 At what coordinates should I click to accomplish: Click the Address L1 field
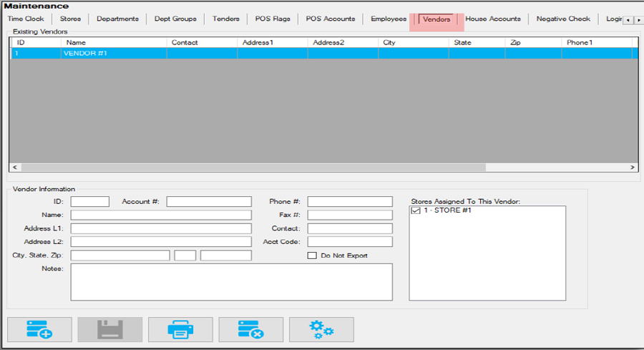(161, 228)
